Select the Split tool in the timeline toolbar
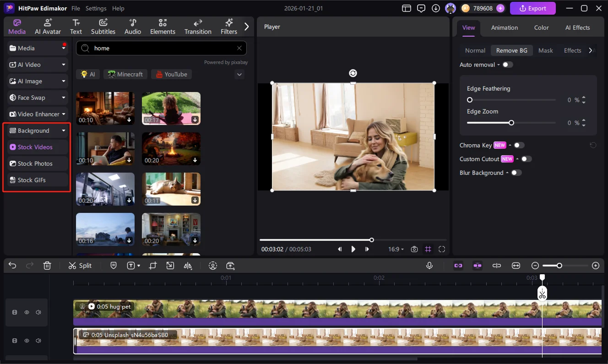The width and height of the screenshot is (608, 364). [80, 266]
